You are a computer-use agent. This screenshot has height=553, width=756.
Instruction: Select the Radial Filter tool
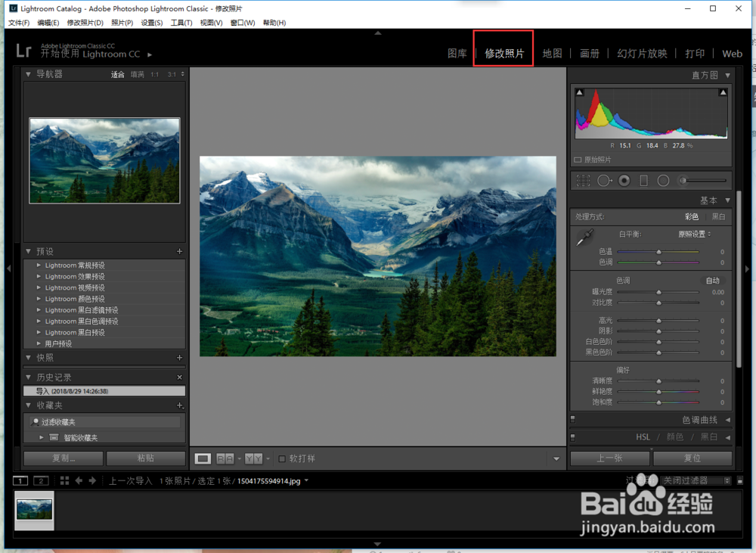663,181
